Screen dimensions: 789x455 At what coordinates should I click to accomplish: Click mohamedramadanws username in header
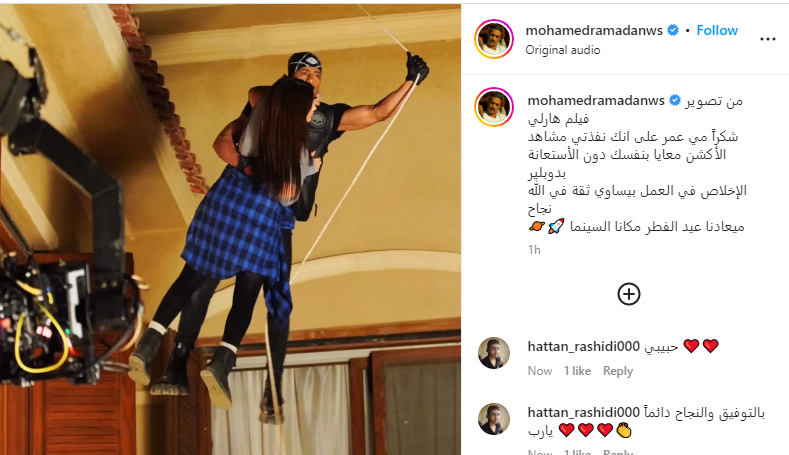pos(594,31)
